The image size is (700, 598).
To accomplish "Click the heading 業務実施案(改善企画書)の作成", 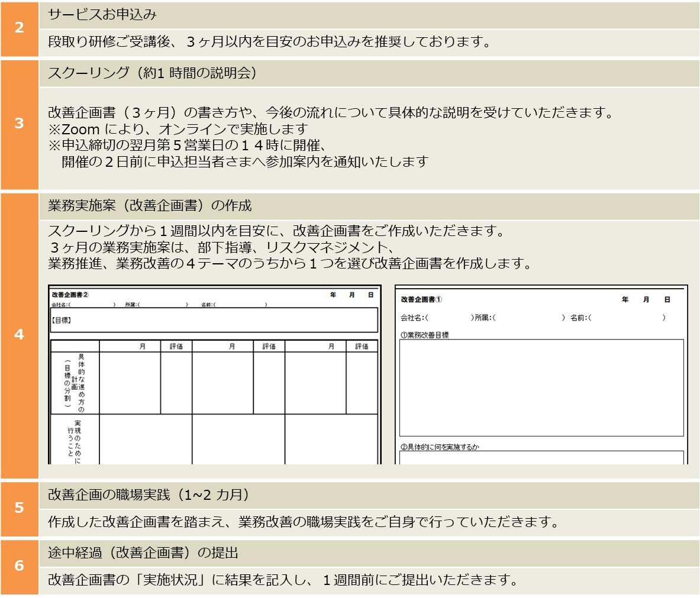I will point(150,206).
